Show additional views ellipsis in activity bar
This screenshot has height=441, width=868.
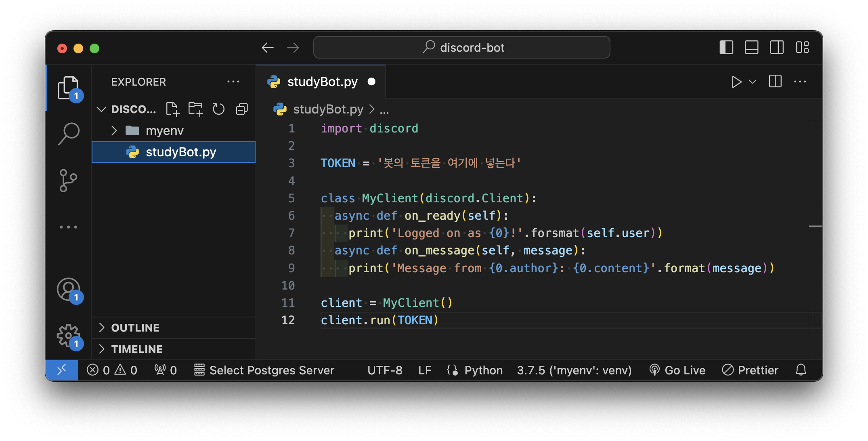[68, 227]
